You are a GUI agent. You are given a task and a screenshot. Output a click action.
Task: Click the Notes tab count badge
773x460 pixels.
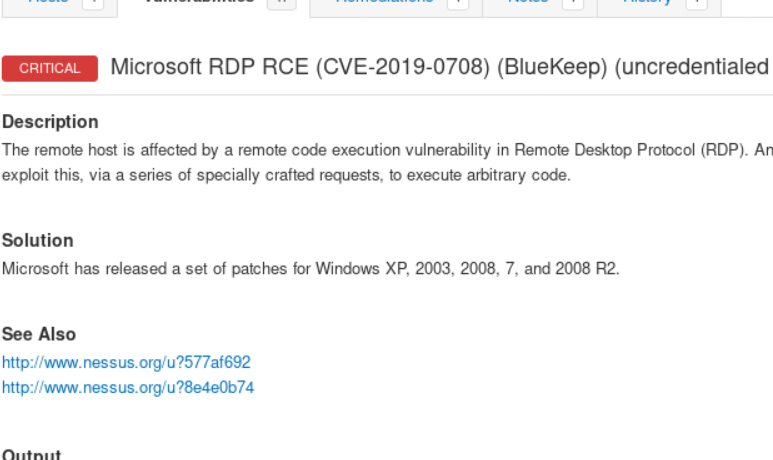pyautogui.click(x=572, y=3)
